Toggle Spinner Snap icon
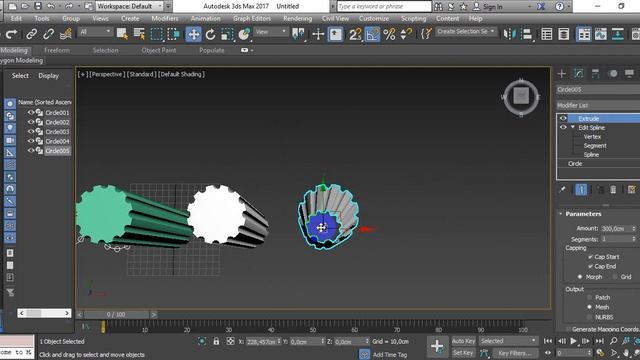The image size is (640, 360). pyautogui.click(x=406, y=34)
